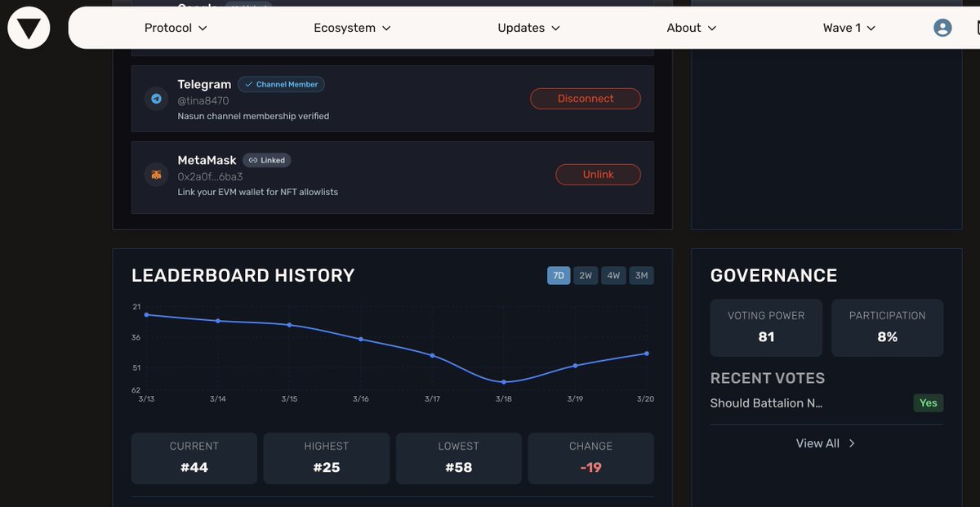
Task: Click the CHANGE -19 card
Action: pos(591,458)
